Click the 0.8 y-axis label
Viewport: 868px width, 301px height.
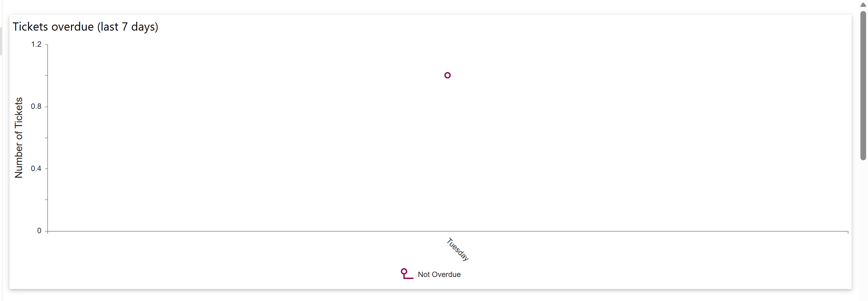36,107
